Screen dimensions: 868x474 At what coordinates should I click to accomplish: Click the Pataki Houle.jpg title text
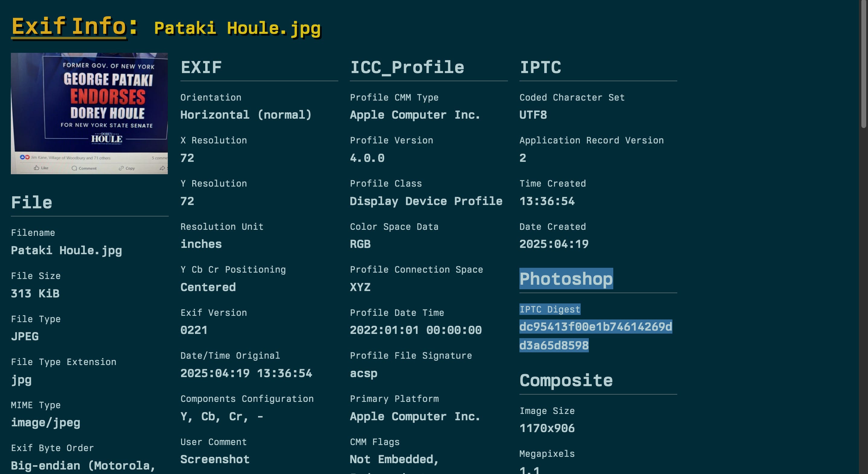[237, 28]
